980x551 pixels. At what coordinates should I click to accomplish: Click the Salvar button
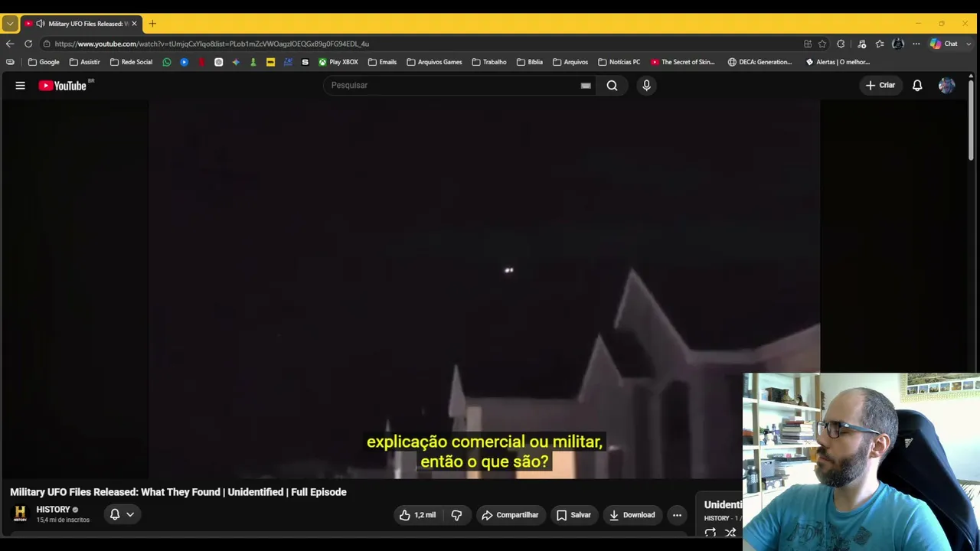(573, 515)
